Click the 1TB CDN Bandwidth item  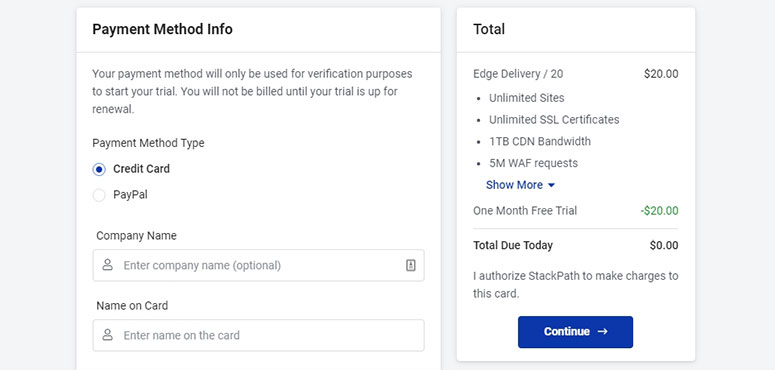(x=540, y=141)
